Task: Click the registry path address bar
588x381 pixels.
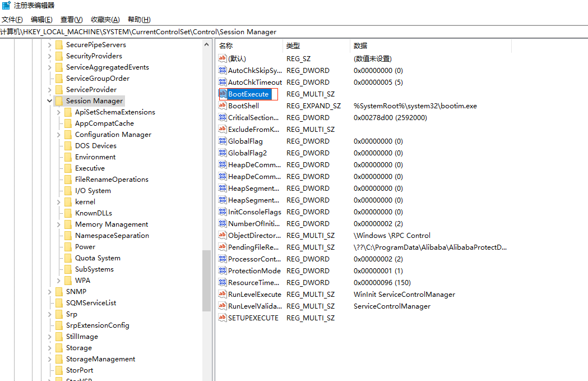Action: tap(280, 32)
